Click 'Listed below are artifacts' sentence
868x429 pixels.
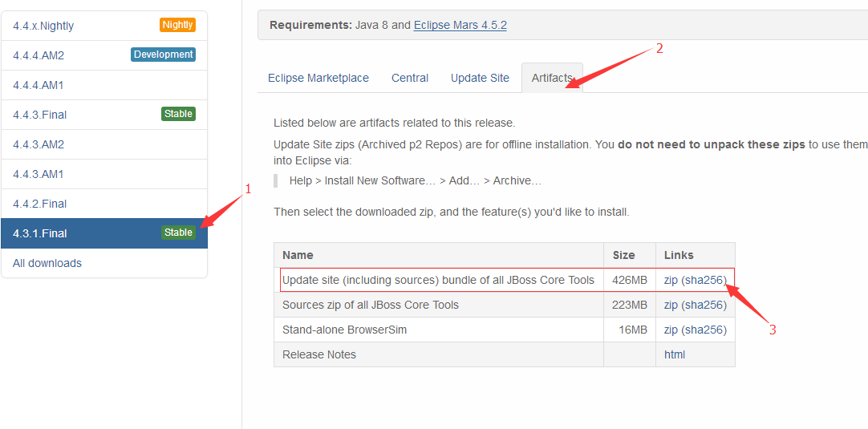tap(394, 123)
